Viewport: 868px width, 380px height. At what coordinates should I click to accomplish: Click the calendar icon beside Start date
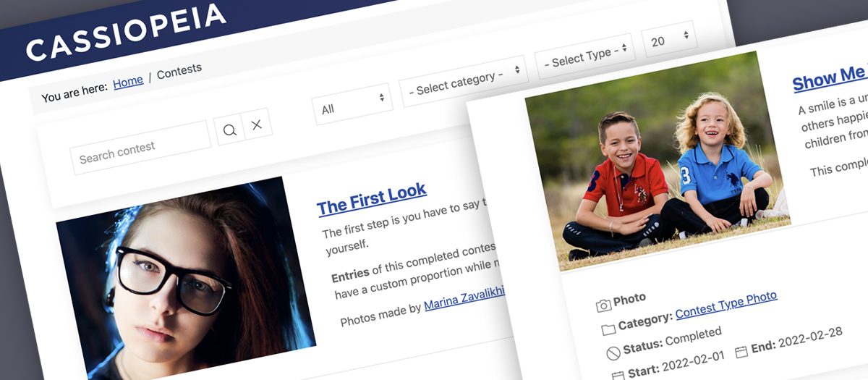618,375
